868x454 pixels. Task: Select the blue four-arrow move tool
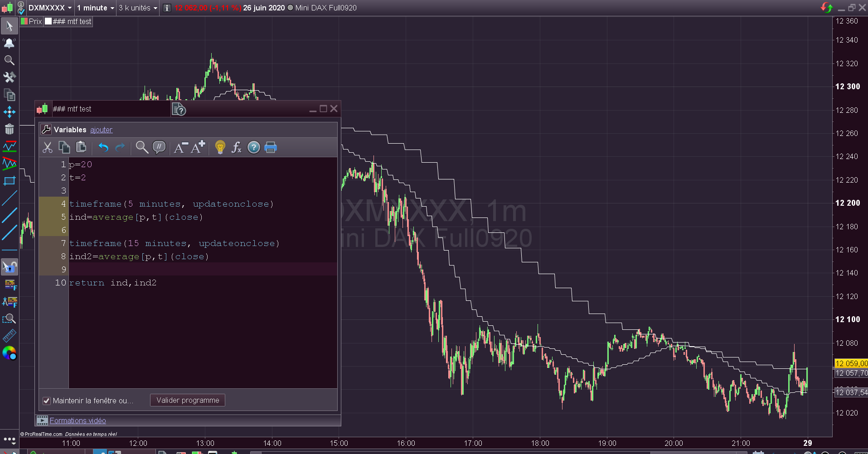pyautogui.click(x=9, y=112)
